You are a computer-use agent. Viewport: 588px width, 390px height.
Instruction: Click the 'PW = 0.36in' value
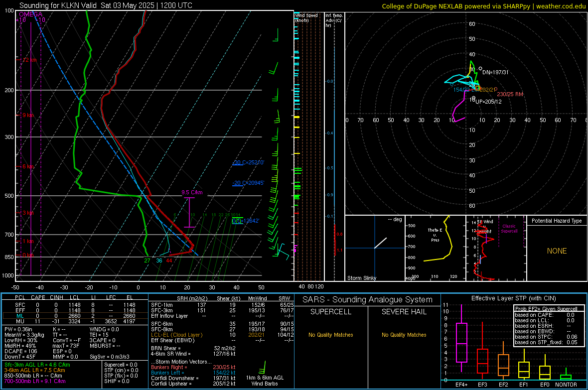point(18,329)
